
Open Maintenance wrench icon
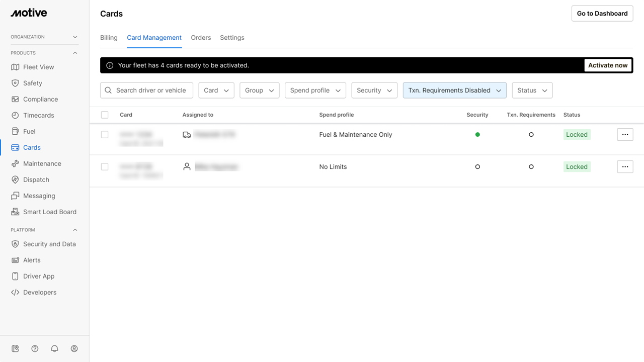tap(15, 163)
